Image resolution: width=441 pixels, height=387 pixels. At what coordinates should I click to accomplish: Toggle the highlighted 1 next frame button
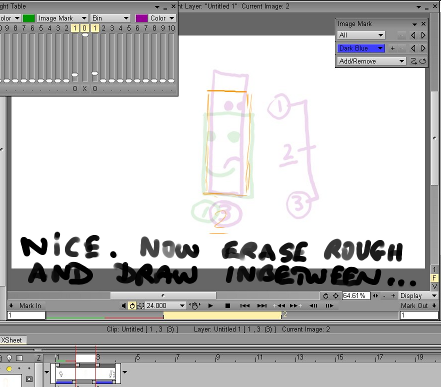tap(95, 28)
